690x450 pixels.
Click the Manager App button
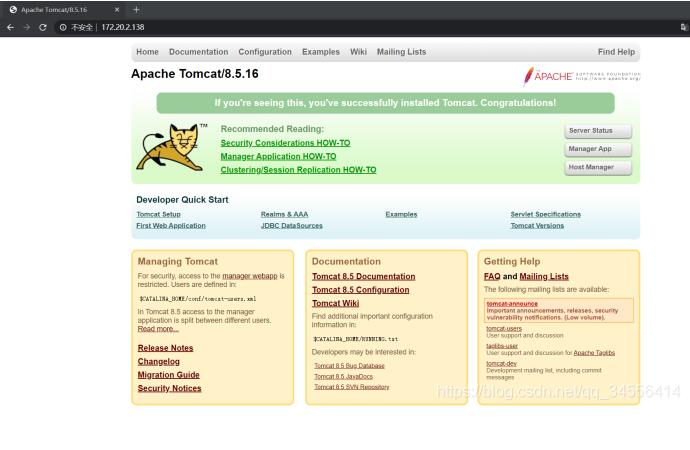point(598,149)
